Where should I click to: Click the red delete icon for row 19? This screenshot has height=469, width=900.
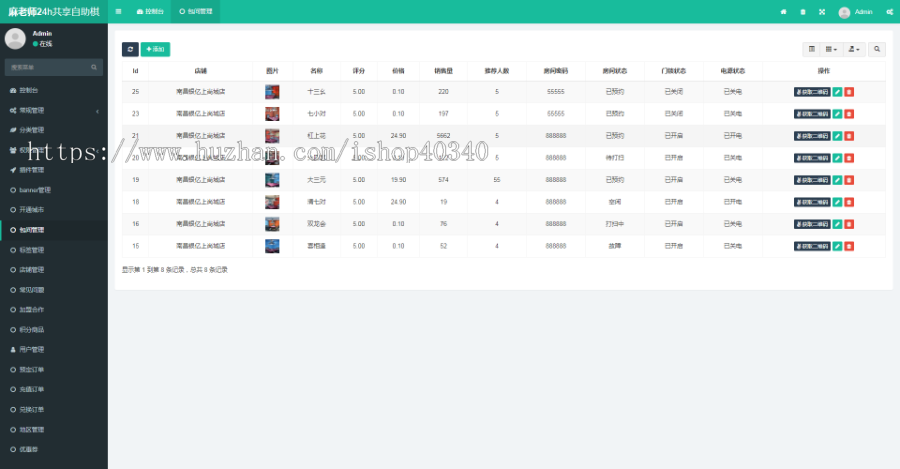[849, 180]
